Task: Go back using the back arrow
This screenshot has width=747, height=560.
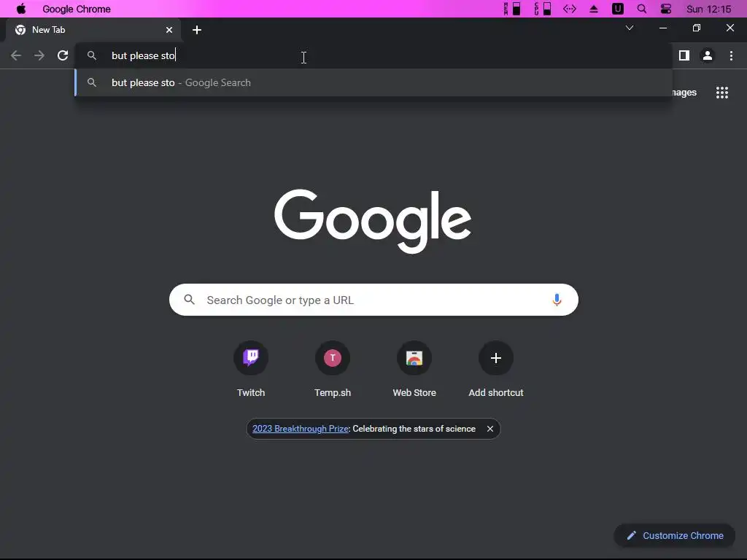Action: click(16, 55)
